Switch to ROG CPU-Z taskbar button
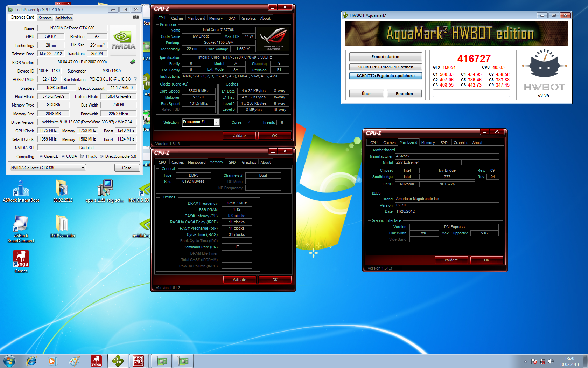This screenshot has height=368, width=588. click(139, 361)
